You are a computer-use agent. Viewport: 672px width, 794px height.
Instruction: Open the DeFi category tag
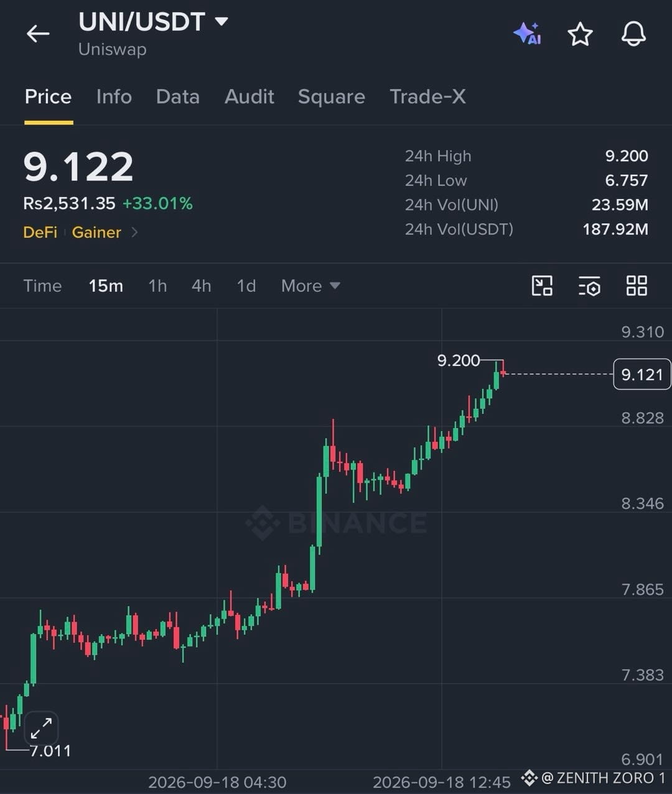(40, 232)
